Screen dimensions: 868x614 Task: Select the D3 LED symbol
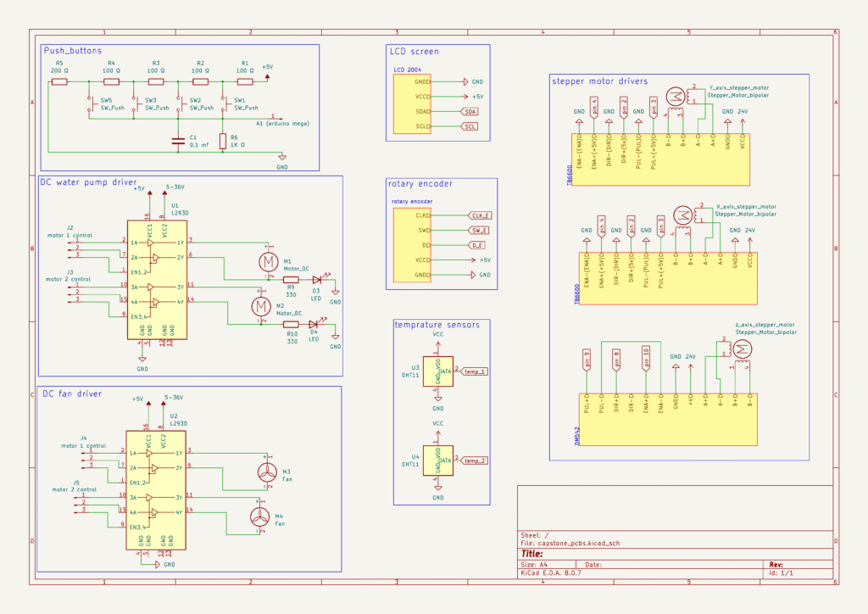[318, 279]
